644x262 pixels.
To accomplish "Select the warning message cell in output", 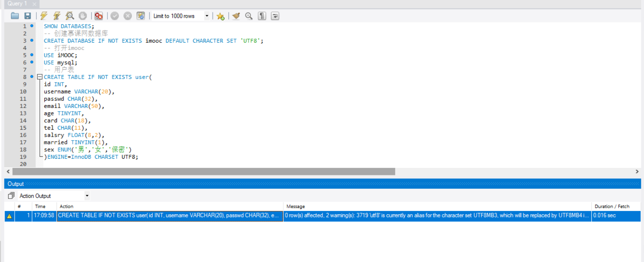I will 437,216.
